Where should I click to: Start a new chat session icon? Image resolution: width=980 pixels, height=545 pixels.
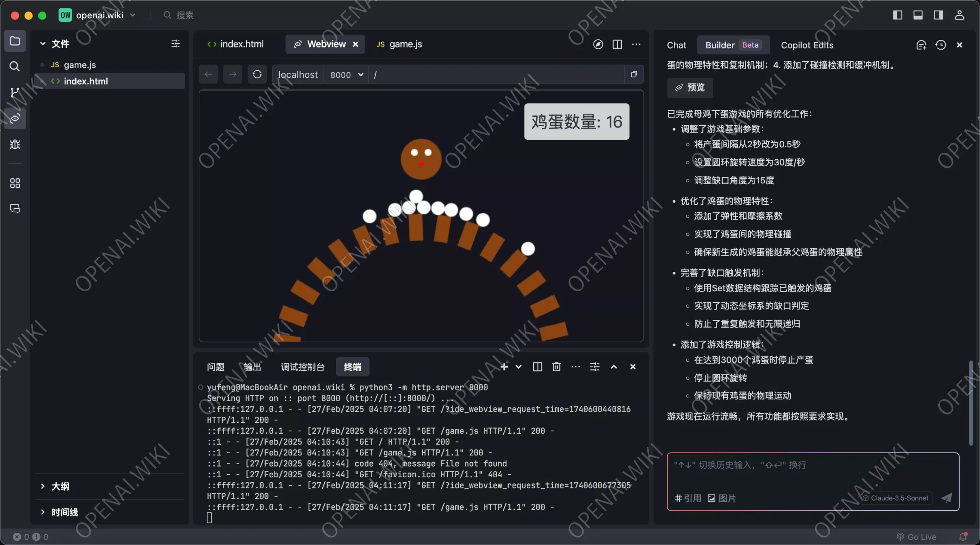(921, 45)
